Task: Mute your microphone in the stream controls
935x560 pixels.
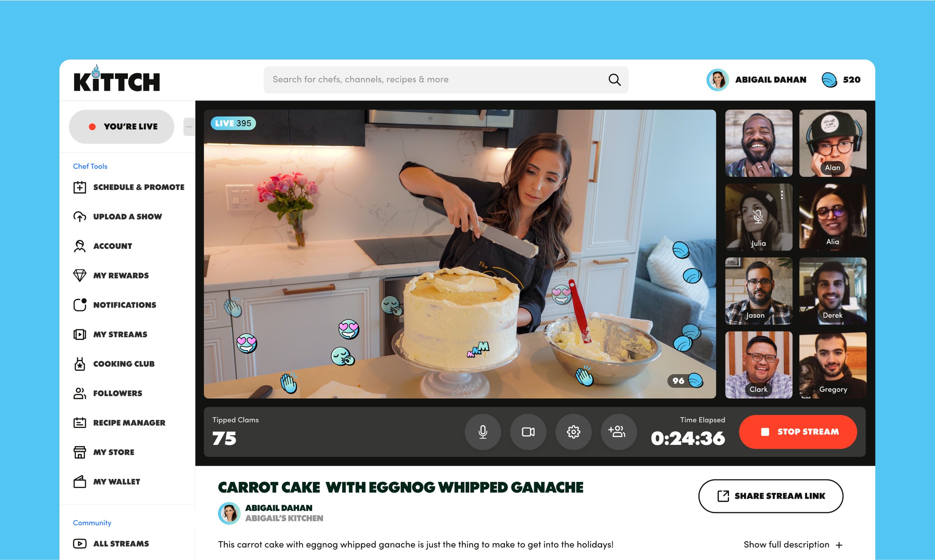Action: click(483, 432)
